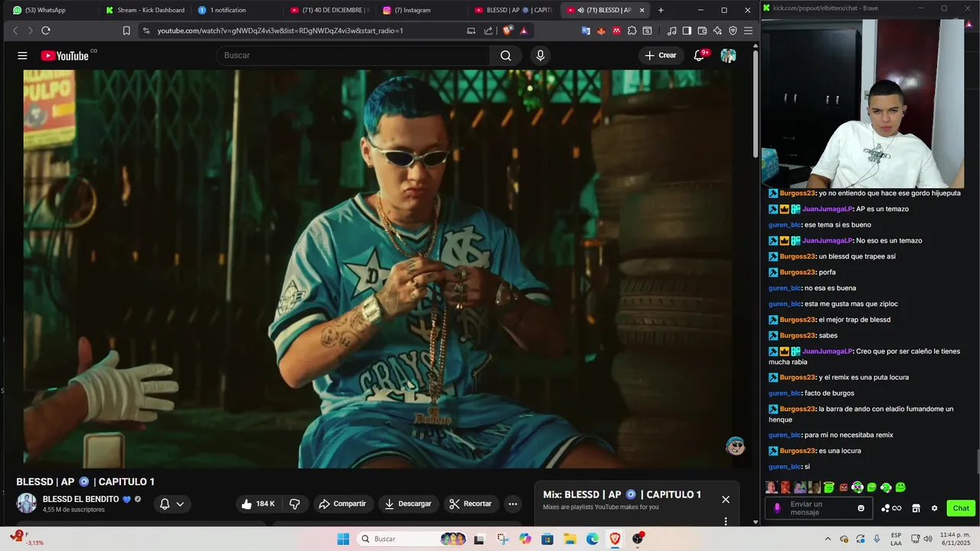Expand the subscription notification bell dropdown
The height and width of the screenshot is (551, 980).
[x=172, y=504]
